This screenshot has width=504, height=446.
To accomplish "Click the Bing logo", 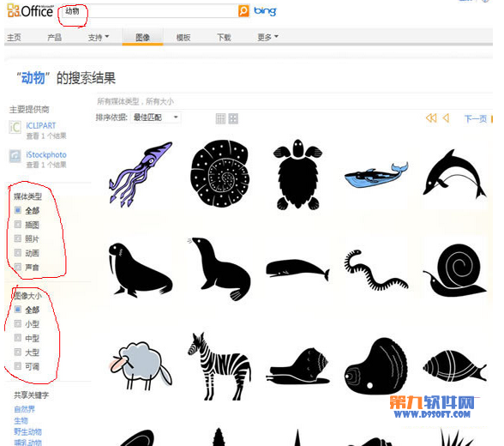I will point(265,10).
